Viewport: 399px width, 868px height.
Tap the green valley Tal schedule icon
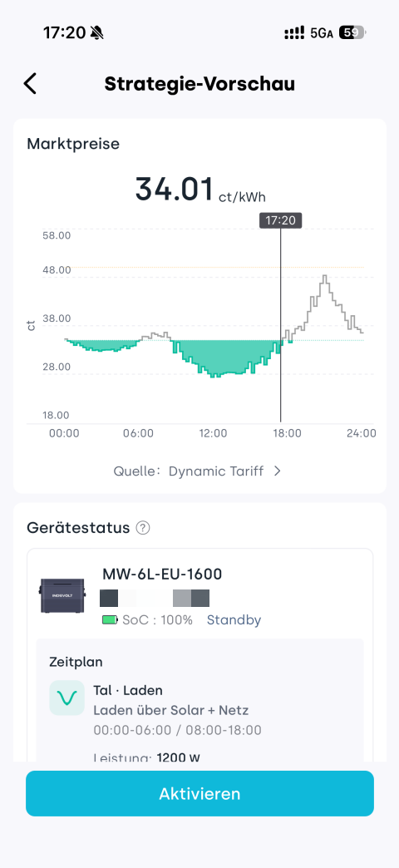pos(67,698)
